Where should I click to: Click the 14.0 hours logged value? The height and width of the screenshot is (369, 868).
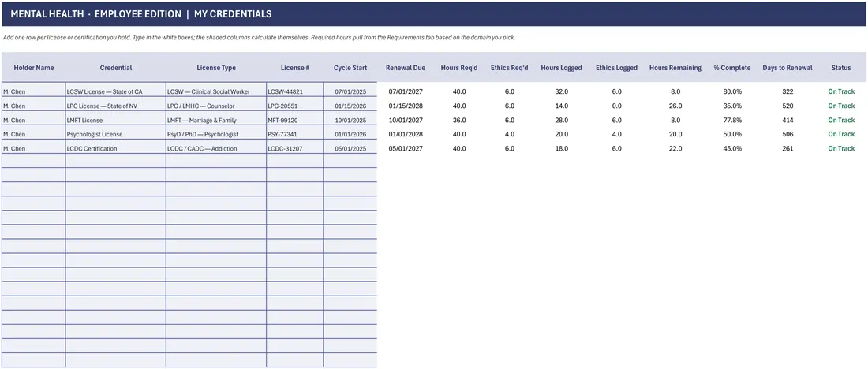(x=561, y=106)
